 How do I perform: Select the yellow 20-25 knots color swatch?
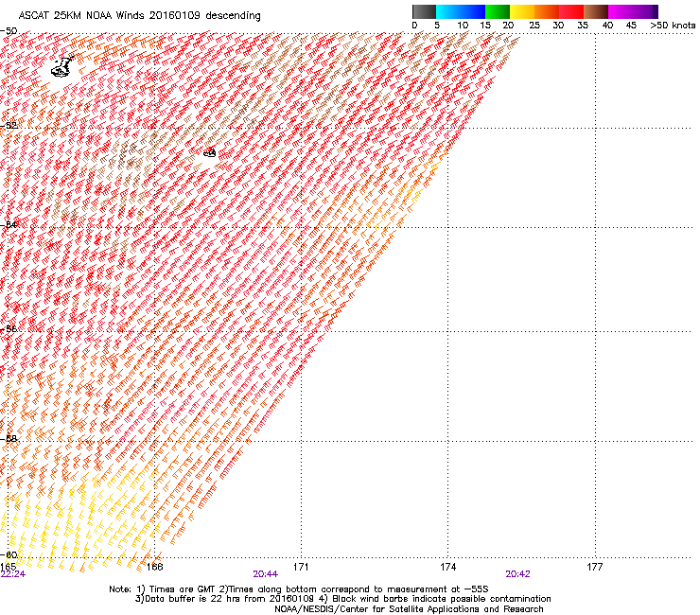point(522,11)
